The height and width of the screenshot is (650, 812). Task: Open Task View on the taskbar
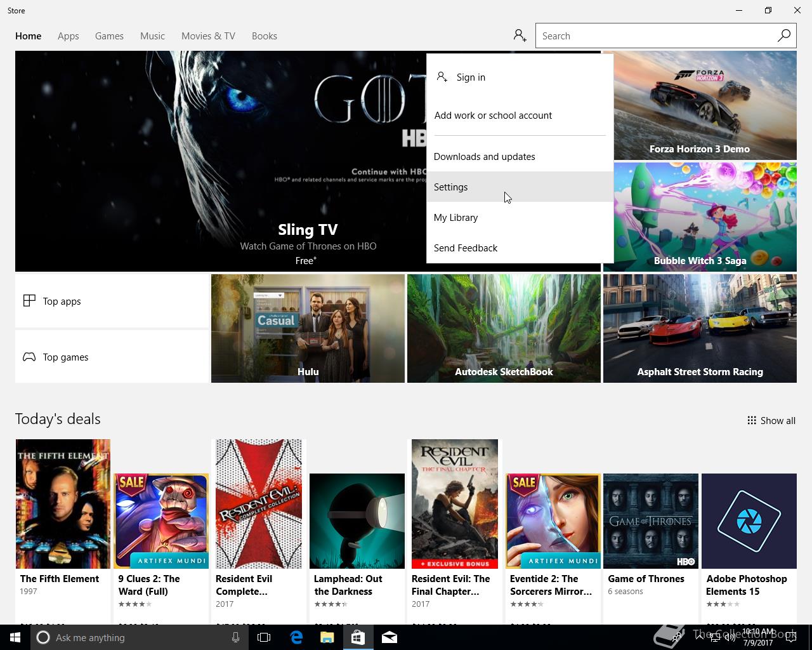[x=264, y=637]
